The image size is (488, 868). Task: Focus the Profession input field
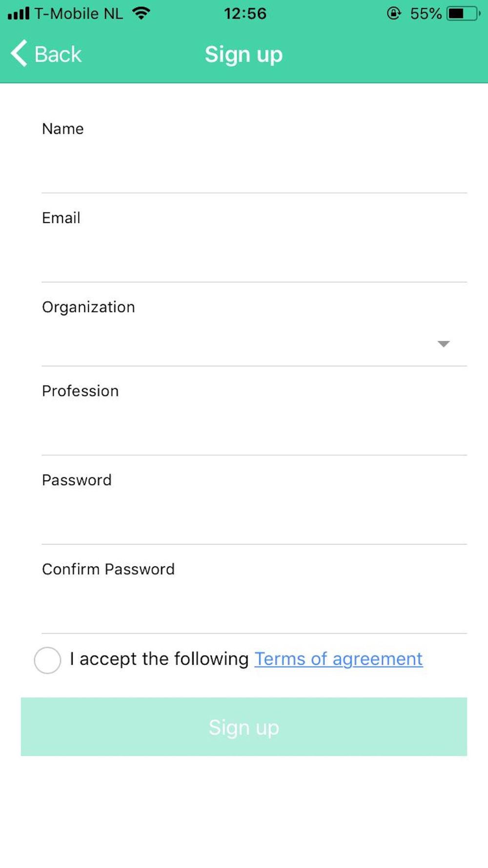pos(254,428)
